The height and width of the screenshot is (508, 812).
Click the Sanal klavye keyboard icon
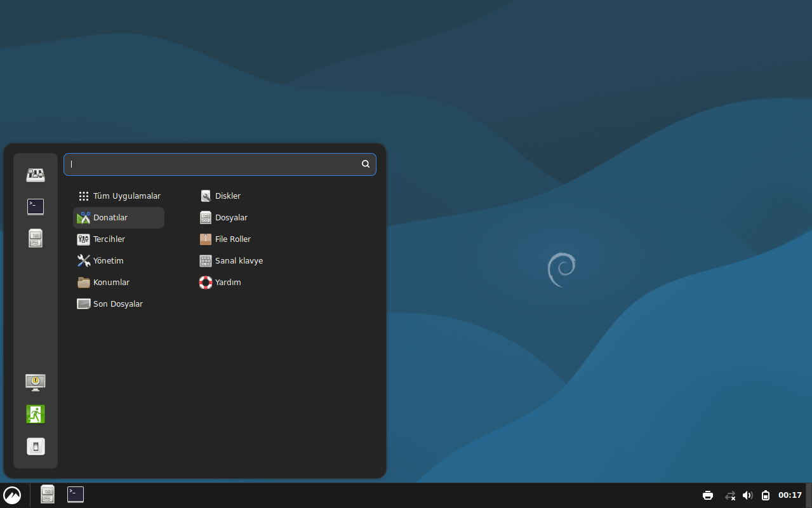tap(206, 261)
